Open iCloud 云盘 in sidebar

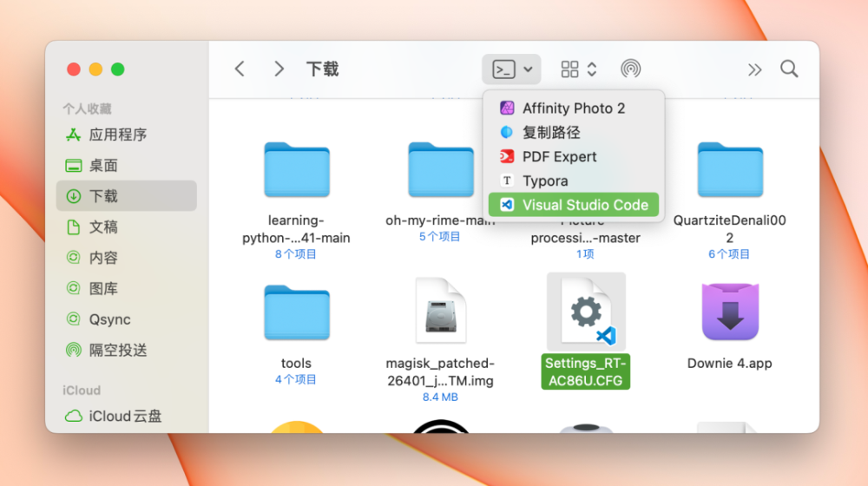126,416
